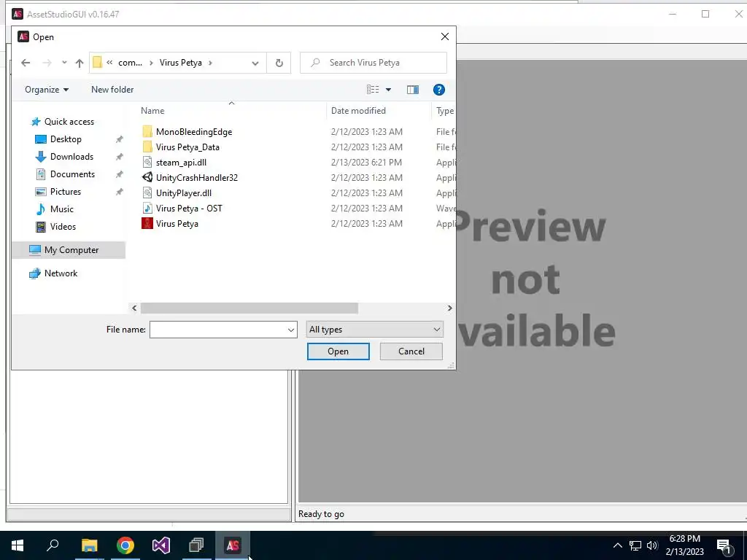Open the notification center icon

click(x=724, y=545)
